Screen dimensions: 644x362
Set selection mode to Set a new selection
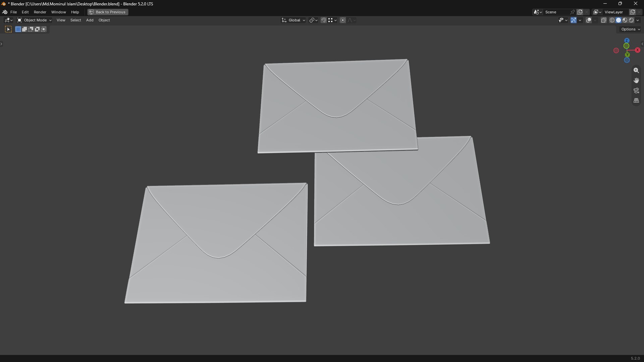18,29
